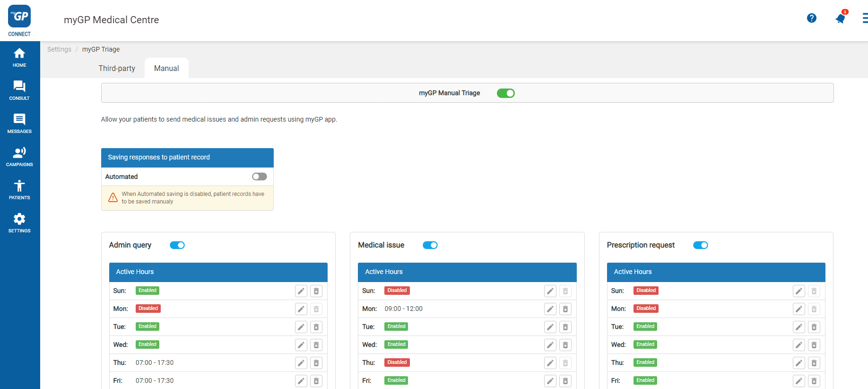Click Prescription request Tuesday Enabled badge
The height and width of the screenshot is (389, 868).
coord(645,327)
